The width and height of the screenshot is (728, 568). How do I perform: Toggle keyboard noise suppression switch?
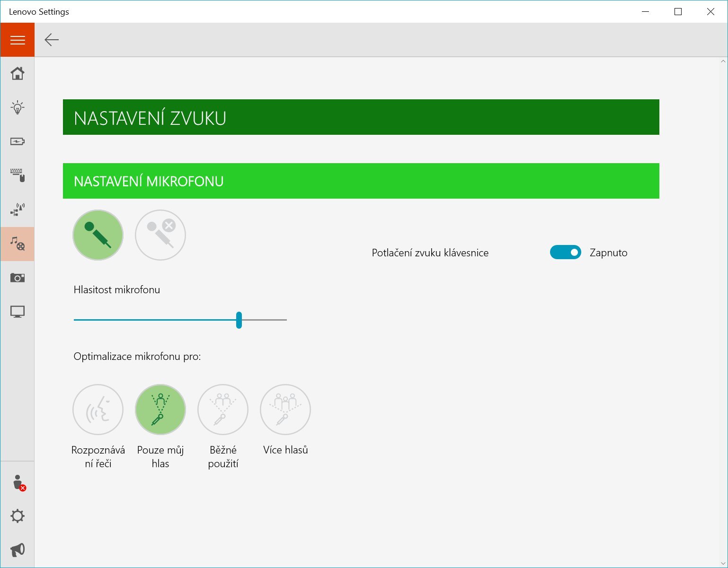point(565,253)
